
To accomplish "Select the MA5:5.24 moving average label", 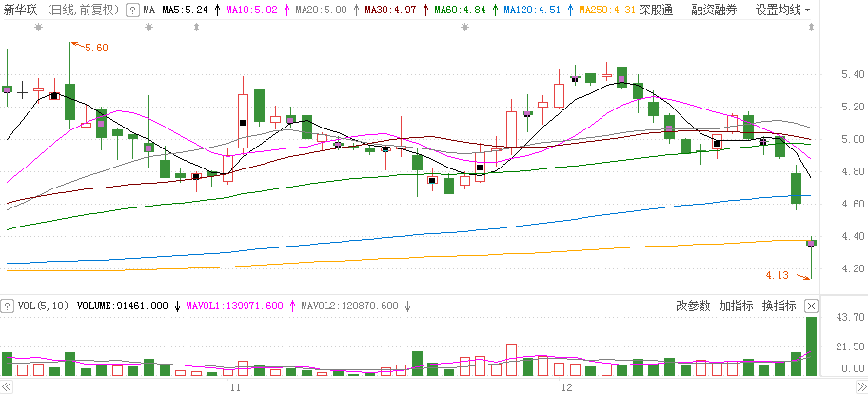I will (186, 10).
